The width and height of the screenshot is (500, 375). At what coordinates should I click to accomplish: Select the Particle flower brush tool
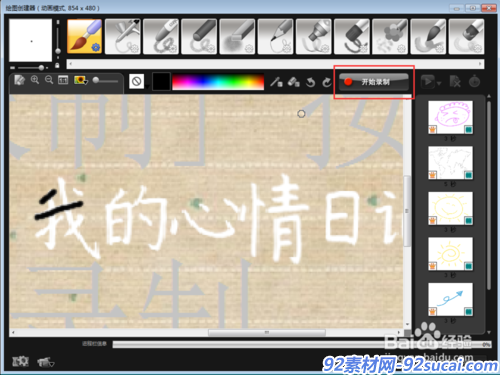(x=390, y=36)
